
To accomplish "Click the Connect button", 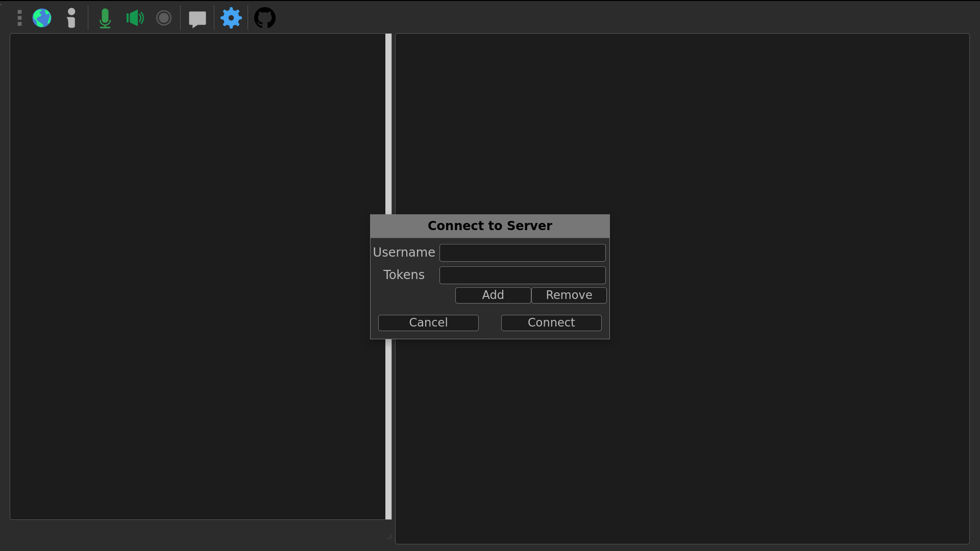I will (551, 323).
